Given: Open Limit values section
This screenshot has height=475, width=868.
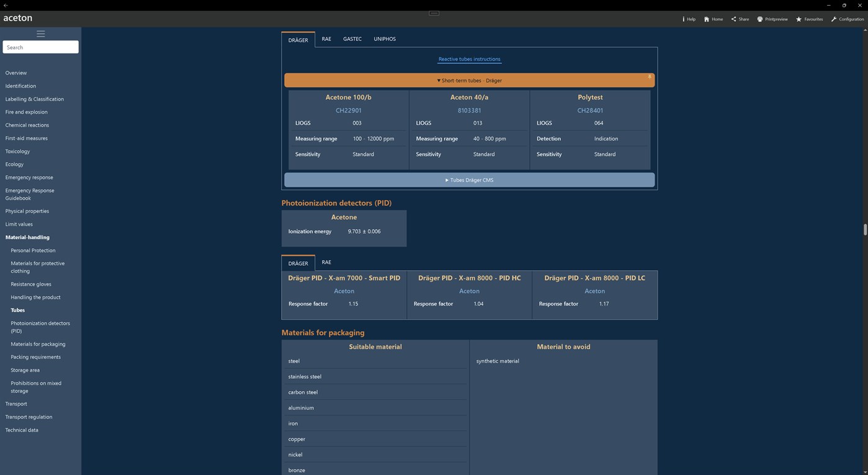Looking at the screenshot, I should coord(19,224).
